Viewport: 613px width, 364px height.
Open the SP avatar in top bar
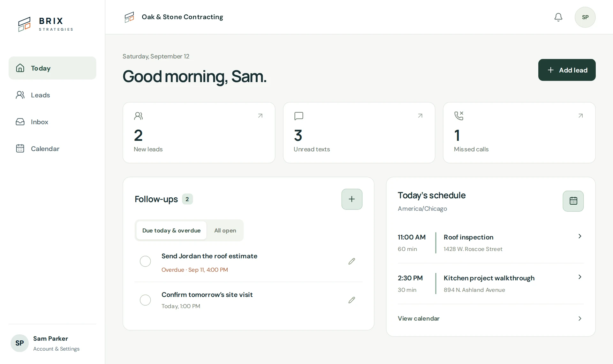(x=585, y=17)
